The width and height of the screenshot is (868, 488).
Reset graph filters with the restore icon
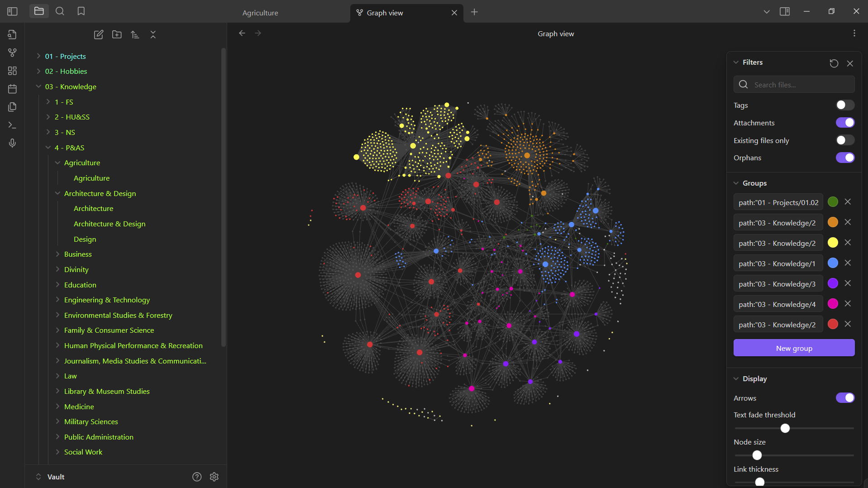point(834,63)
